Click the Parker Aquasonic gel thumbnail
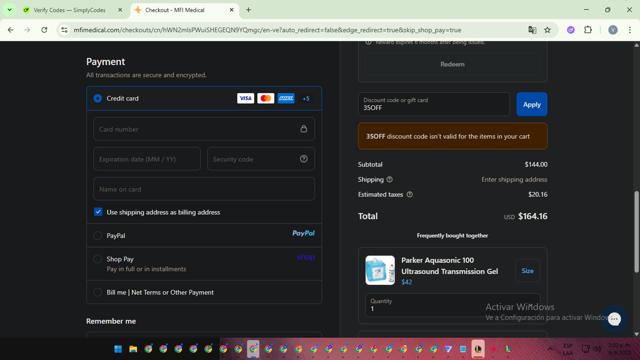 pyautogui.click(x=380, y=270)
